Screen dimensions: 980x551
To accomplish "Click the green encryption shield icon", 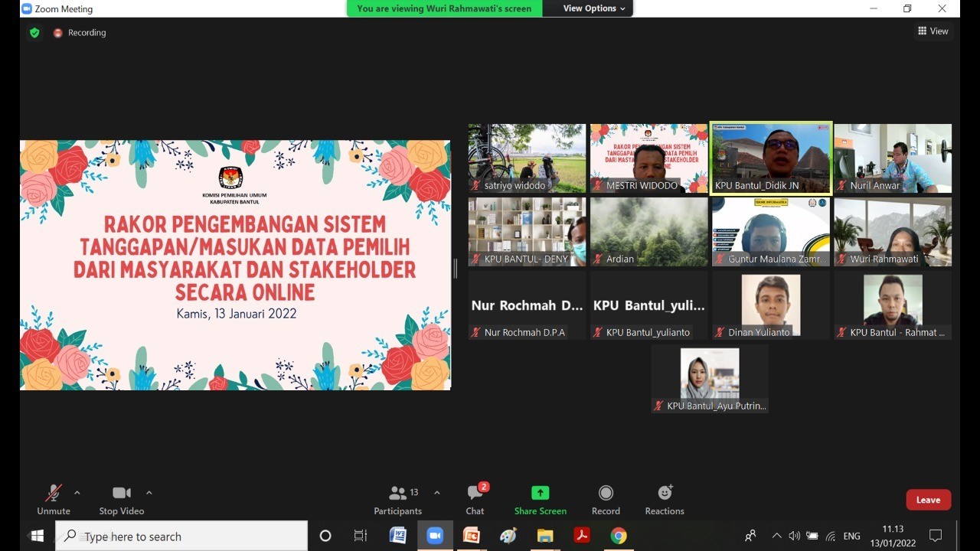I will point(34,33).
